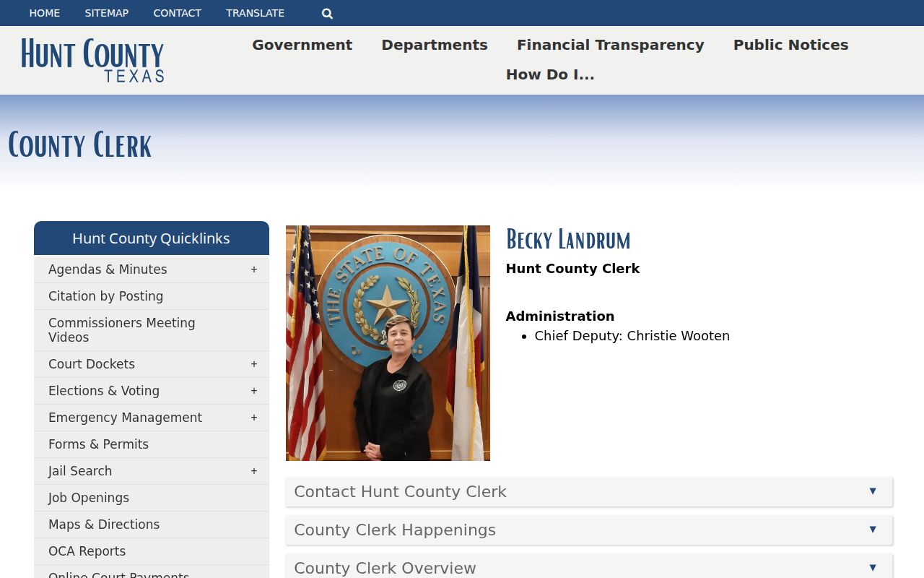
Task: Open Job Openings quicklink
Action: pyautogui.click(x=89, y=498)
